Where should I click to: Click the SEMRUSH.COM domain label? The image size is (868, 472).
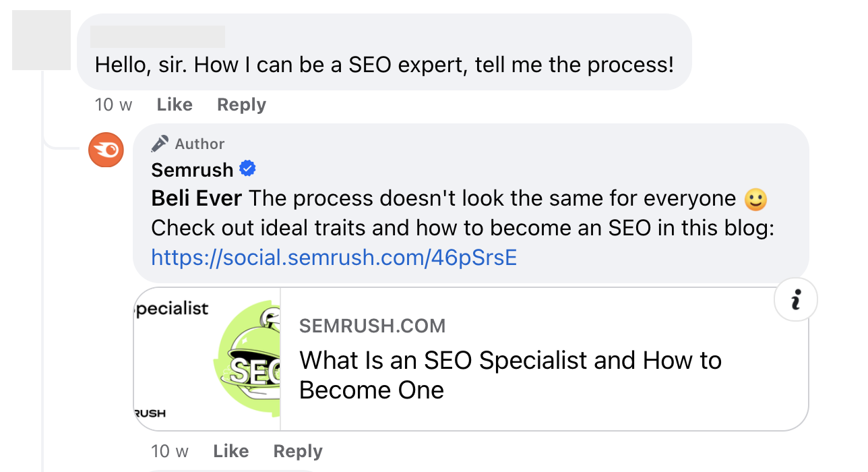pyautogui.click(x=372, y=326)
